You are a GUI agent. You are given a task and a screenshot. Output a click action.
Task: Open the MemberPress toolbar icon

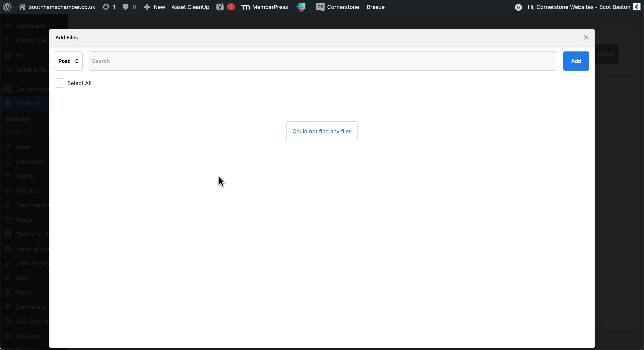click(x=246, y=7)
